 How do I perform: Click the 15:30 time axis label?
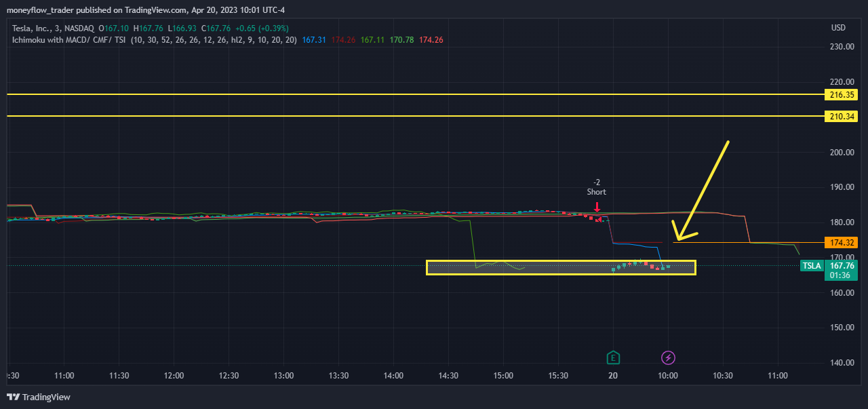pyautogui.click(x=558, y=376)
